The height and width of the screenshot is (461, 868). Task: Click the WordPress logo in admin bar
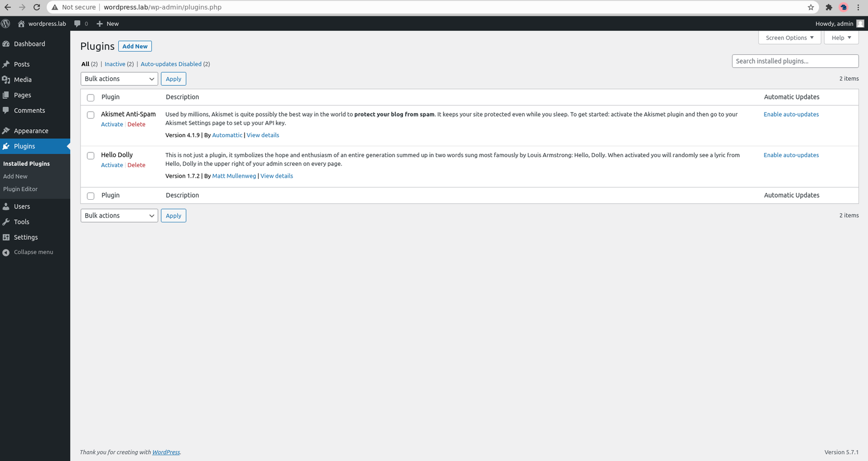tap(6, 24)
